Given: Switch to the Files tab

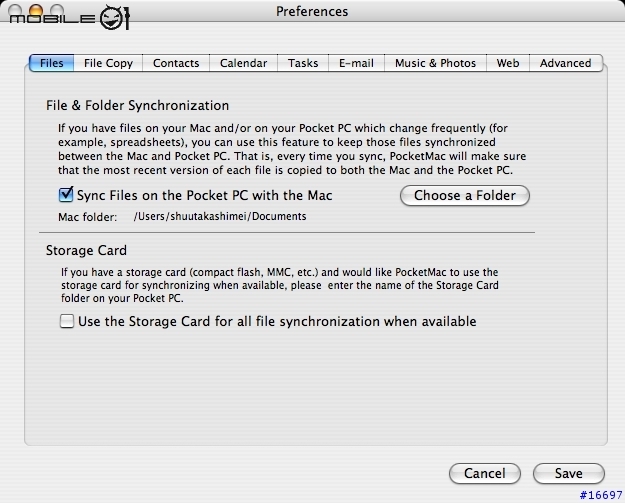Looking at the screenshot, I should click(51, 63).
